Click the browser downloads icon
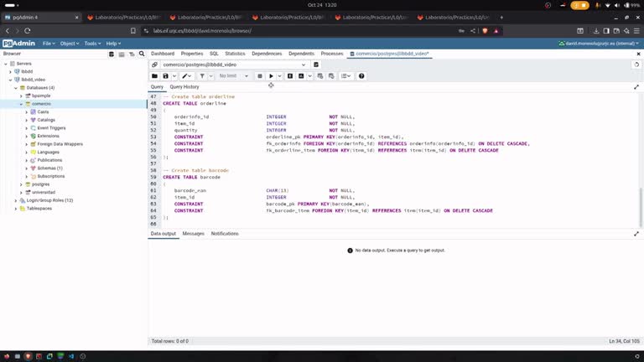Image resolution: width=644 pixels, height=362 pixels. coord(596,31)
